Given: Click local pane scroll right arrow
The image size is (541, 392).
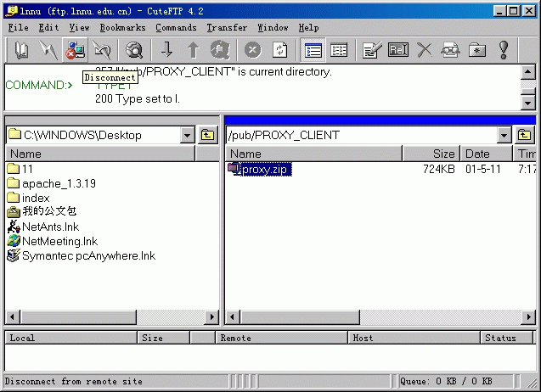Looking at the screenshot, I should (211, 316).
